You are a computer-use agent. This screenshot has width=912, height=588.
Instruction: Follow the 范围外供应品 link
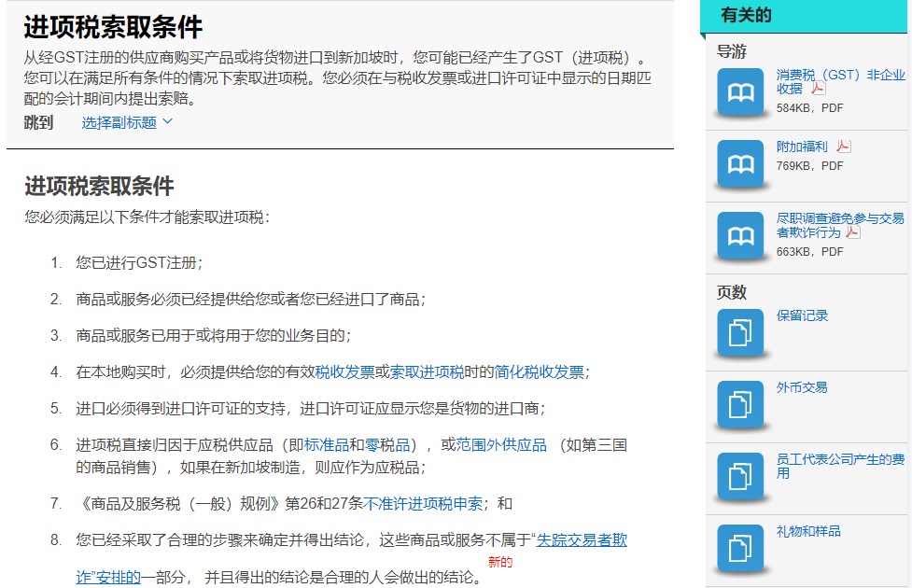tap(501, 444)
